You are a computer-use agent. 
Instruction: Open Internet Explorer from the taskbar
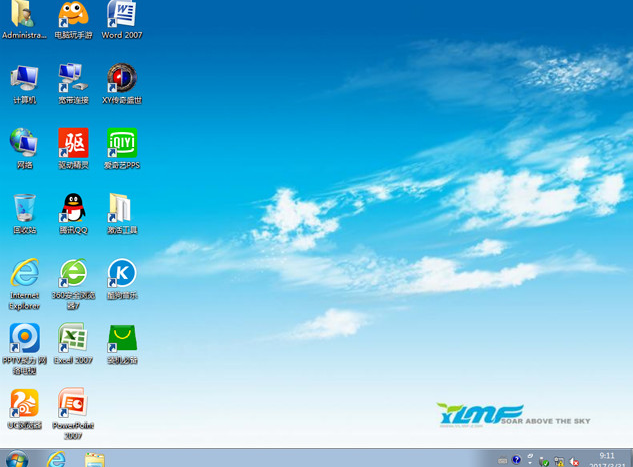coord(56,459)
